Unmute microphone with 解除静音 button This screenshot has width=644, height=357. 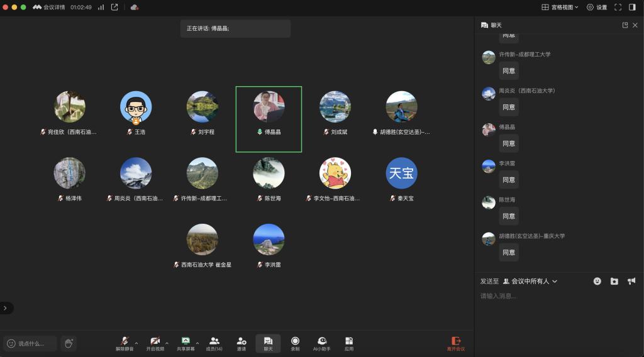pyautogui.click(x=125, y=343)
